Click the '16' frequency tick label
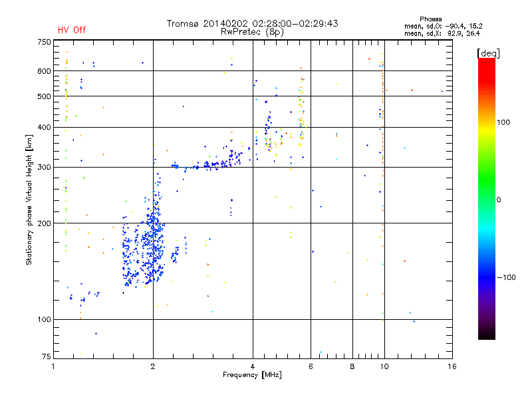The height and width of the screenshot is (399, 532). 452,366
